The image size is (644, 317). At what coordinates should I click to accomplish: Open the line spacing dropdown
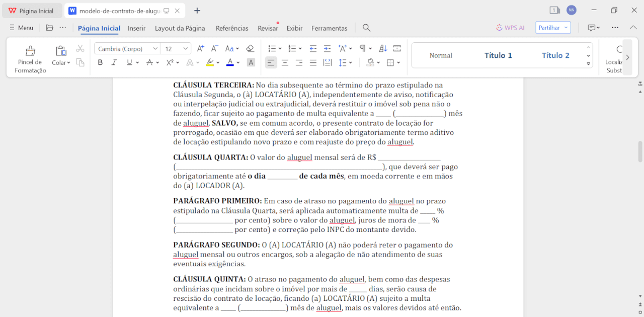[351, 63]
